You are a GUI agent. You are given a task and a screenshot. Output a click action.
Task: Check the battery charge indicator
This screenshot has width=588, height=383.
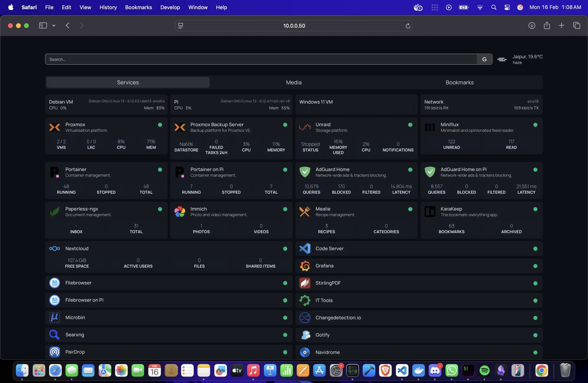(x=463, y=7)
